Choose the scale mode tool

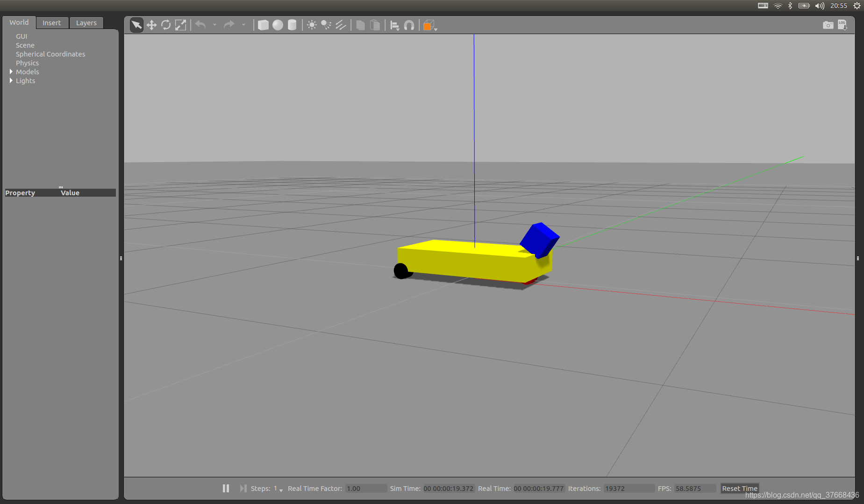coord(180,25)
